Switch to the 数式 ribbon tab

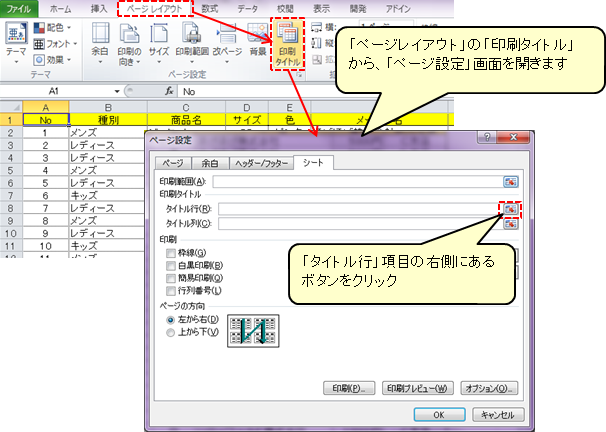pyautogui.click(x=209, y=9)
